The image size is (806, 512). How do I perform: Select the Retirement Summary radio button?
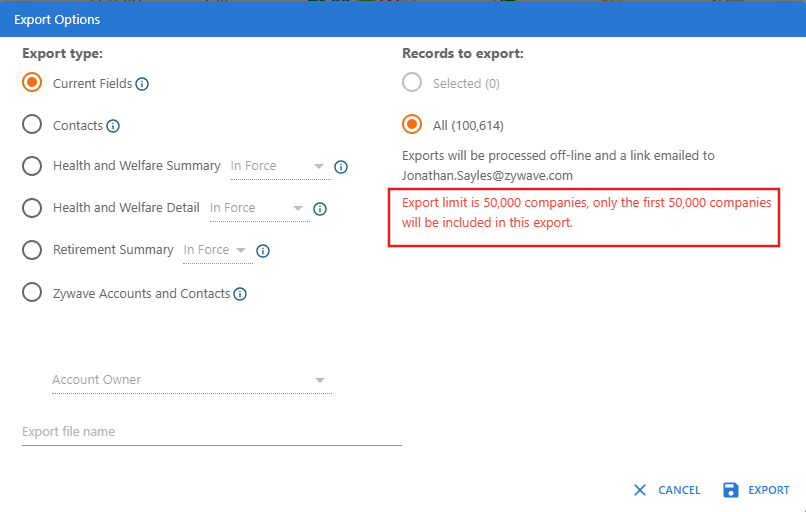(32, 250)
